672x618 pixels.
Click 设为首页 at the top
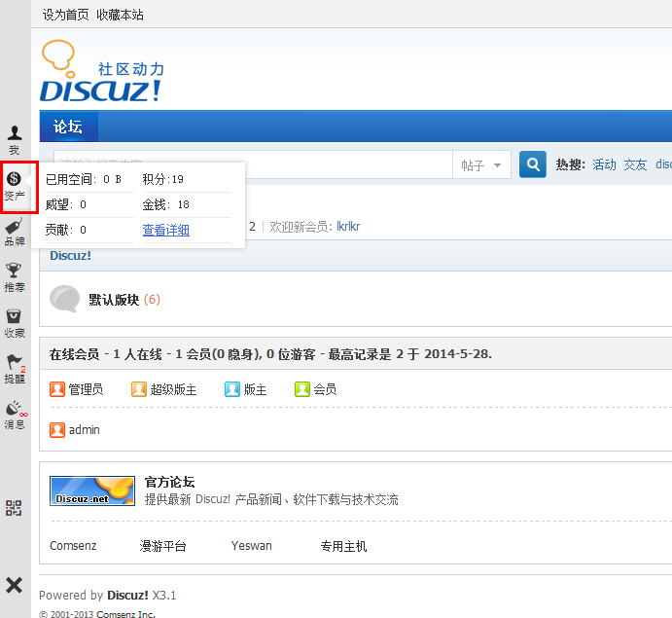tap(65, 15)
